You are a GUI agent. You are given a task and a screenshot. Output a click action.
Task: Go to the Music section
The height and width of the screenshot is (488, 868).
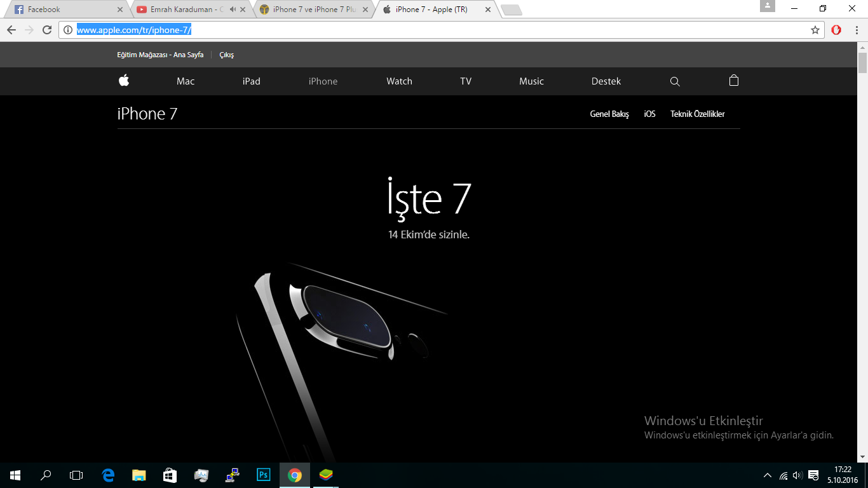point(531,81)
